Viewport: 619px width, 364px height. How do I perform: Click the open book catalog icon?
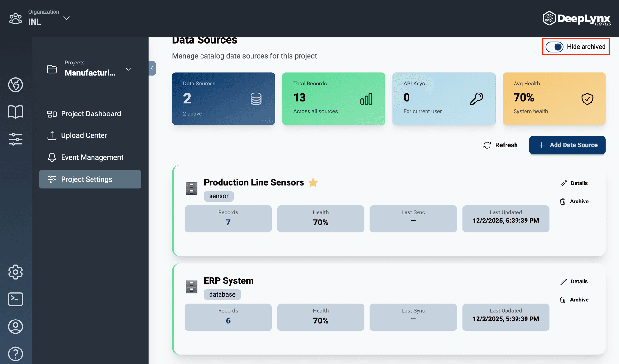point(15,112)
